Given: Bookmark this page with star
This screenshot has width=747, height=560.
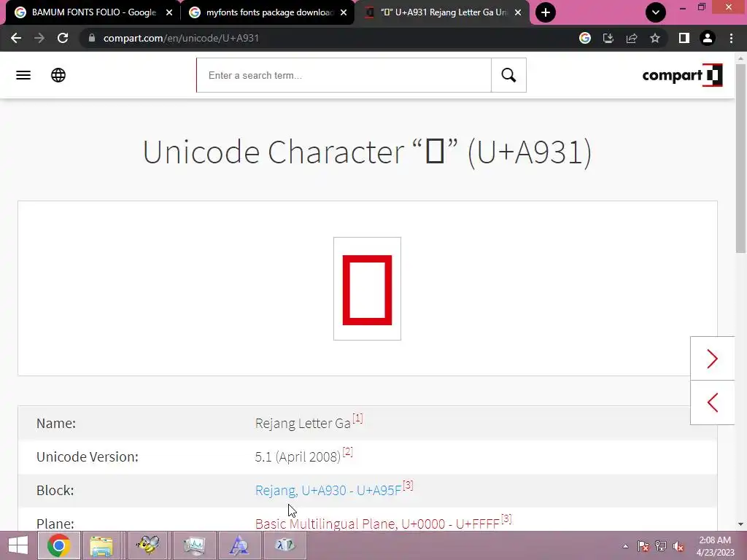Looking at the screenshot, I should (x=655, y=38).
